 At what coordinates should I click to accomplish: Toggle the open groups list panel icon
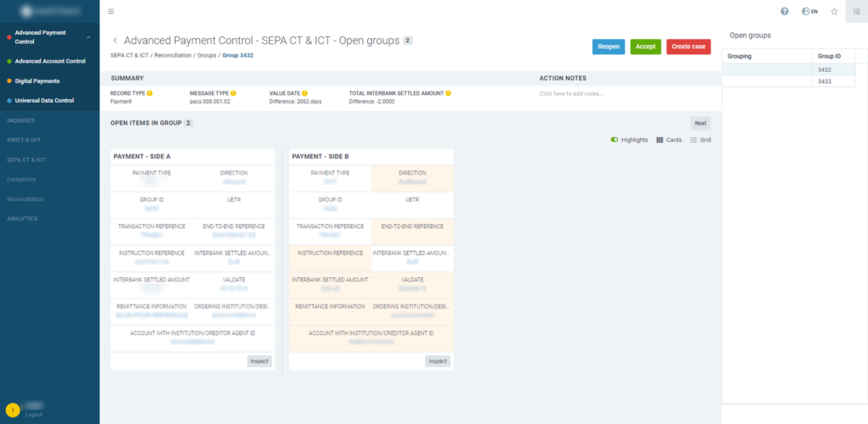pos(856,11)
